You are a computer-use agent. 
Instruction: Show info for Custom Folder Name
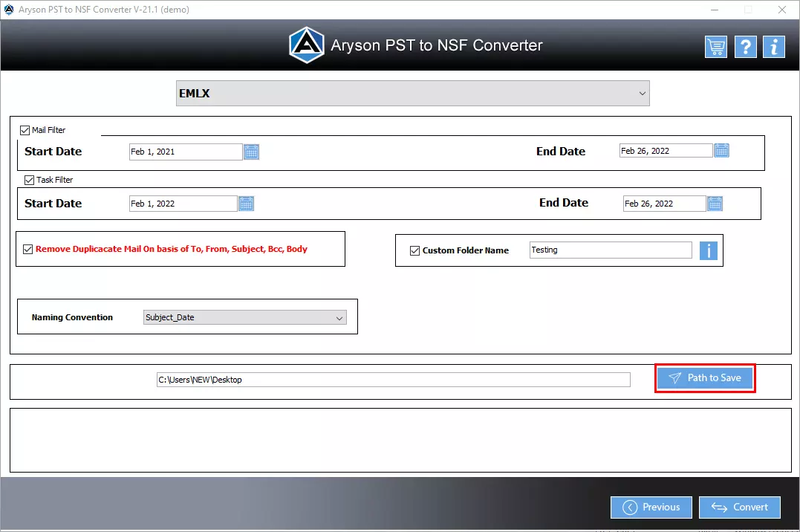708,250
